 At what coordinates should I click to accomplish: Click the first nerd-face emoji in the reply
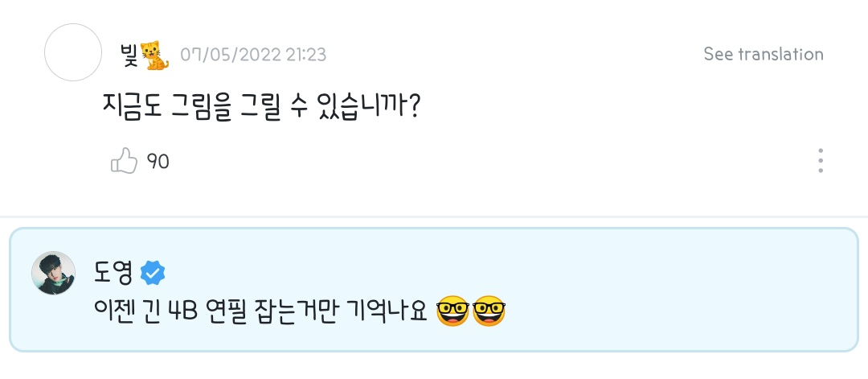[x=452, y=311]
